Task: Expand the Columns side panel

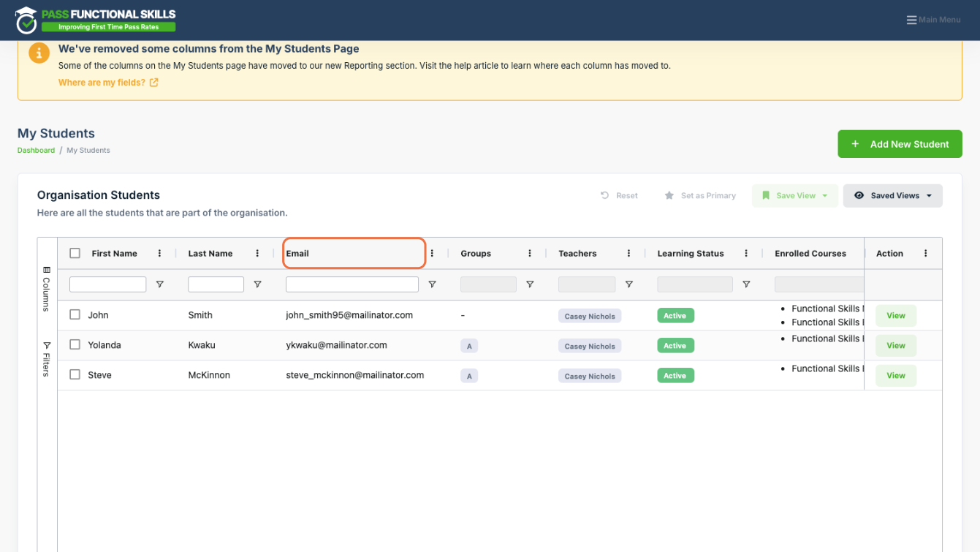Action: [47, 288]
